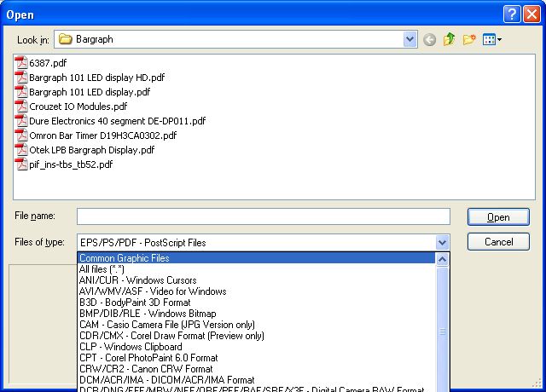Choose AVI/WMV/ASF Video for Windows type

[x=257, y=291]
